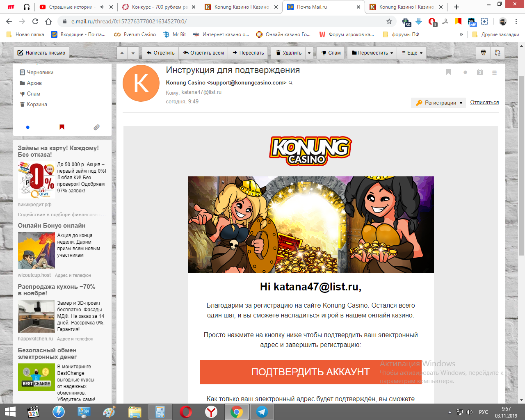Viewport: 525px width, 420px height.
Task: Open the Черновики folder
Action: click(x=40, y=73)
